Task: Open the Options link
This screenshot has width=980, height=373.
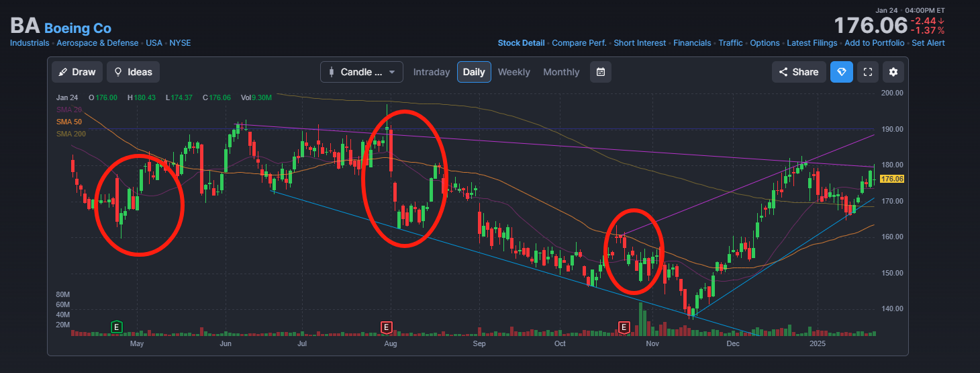Action: 765,43
